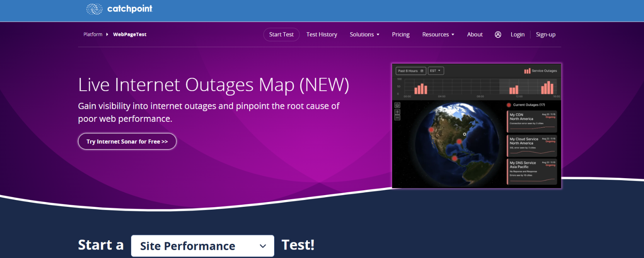Click the breadcrumb arrow after Platform
The width and height of the screenshot is (644, 258).
[x=107, y=35]
